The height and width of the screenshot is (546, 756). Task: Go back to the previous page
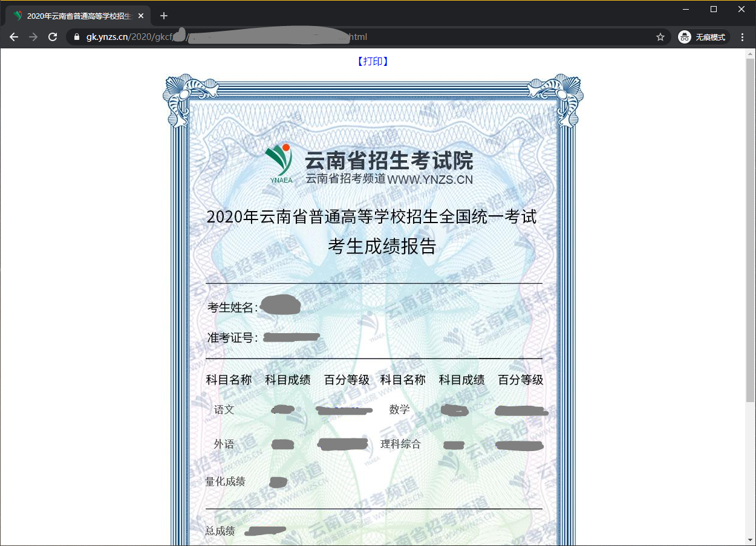14,37
